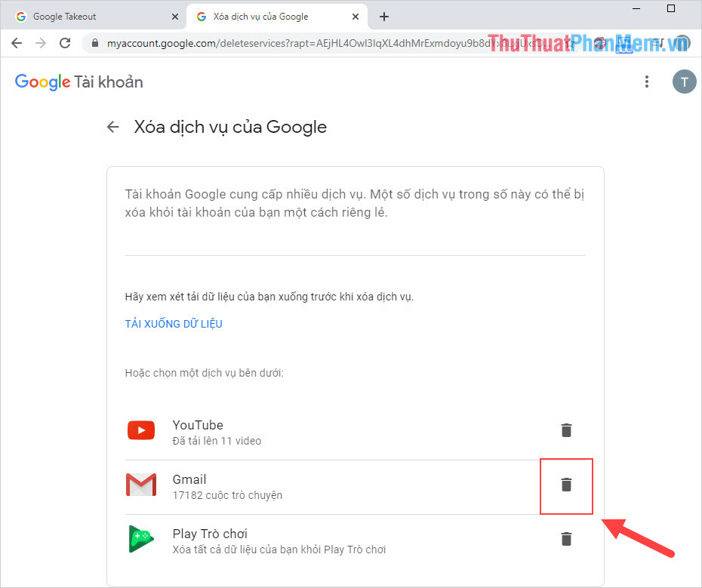Close the Xóa dịch vụ của Google tab
Image resolution: width=702 pixels, height=588 pixels.
pyautogui.click(x=355, y=17)
